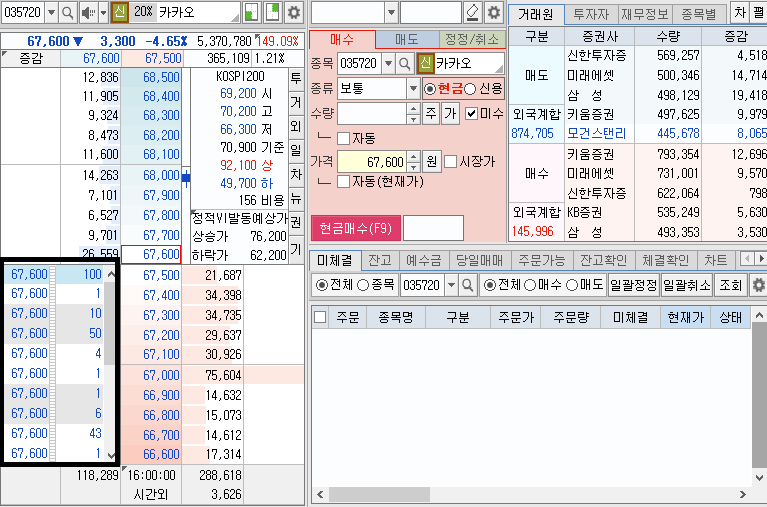Open the 잔고 tab
The height and width of the screenshot is (507, 767).
point(380,260)
